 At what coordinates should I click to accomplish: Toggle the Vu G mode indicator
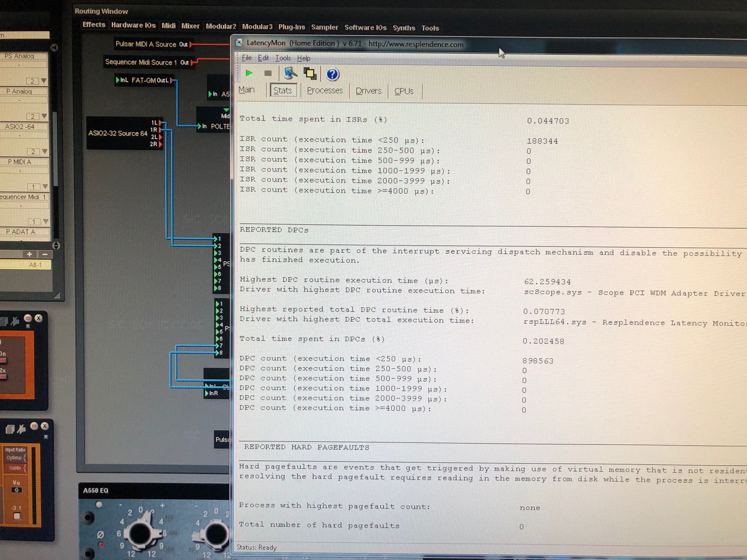(16, 490)
